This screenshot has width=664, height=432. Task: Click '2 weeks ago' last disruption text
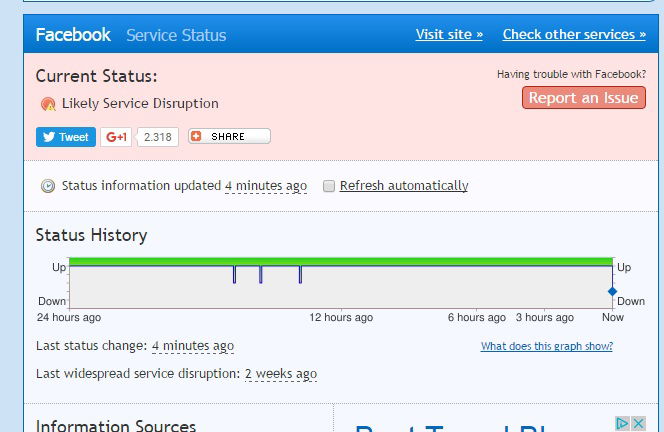pos(281,374)
